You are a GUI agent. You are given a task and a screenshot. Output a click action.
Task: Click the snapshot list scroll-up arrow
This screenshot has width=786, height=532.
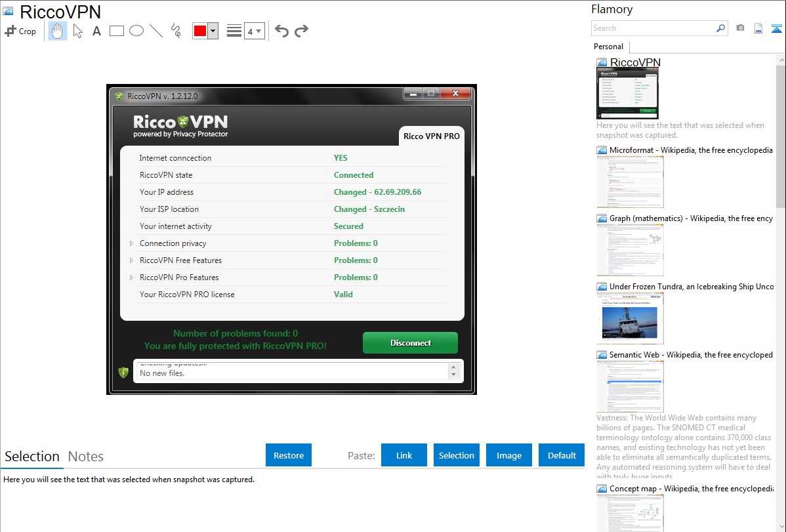pyautogui.click(x=781, y=60)
